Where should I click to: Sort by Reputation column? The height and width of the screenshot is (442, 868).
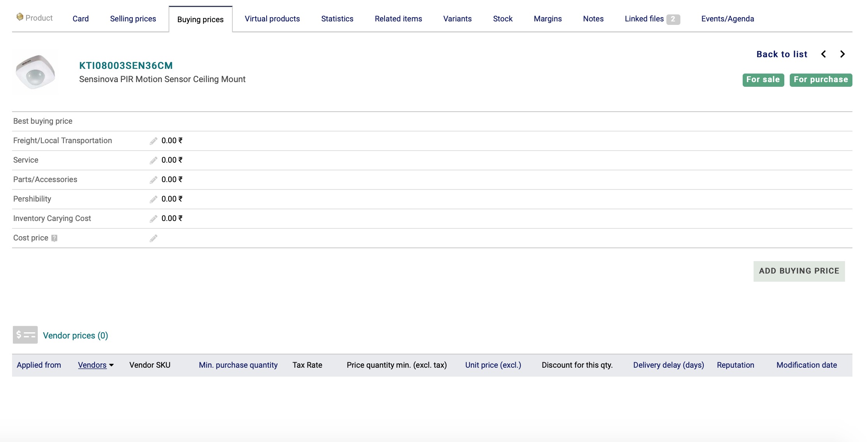coord(736,365)
